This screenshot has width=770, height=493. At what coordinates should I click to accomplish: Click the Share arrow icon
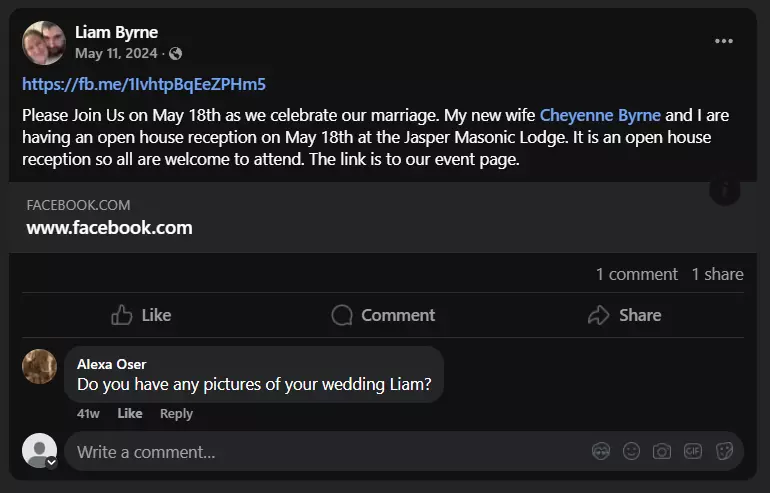(599, 315)
